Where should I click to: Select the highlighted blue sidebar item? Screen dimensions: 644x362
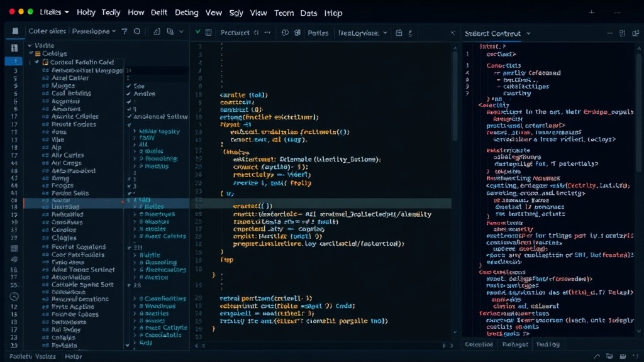pyautogui.click(x=14, y=61)
